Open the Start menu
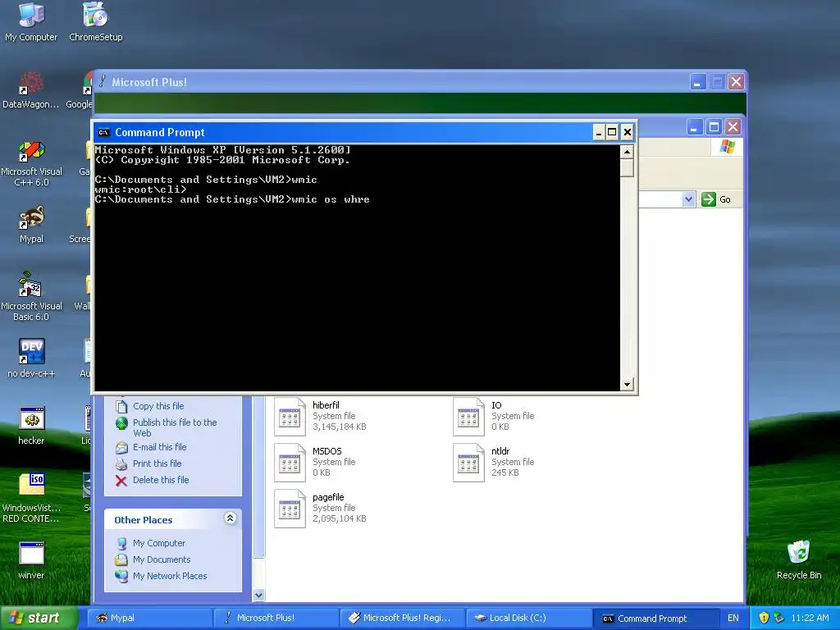Image resolution: width=840 pixels, height=630 pixels. [39, 618]
